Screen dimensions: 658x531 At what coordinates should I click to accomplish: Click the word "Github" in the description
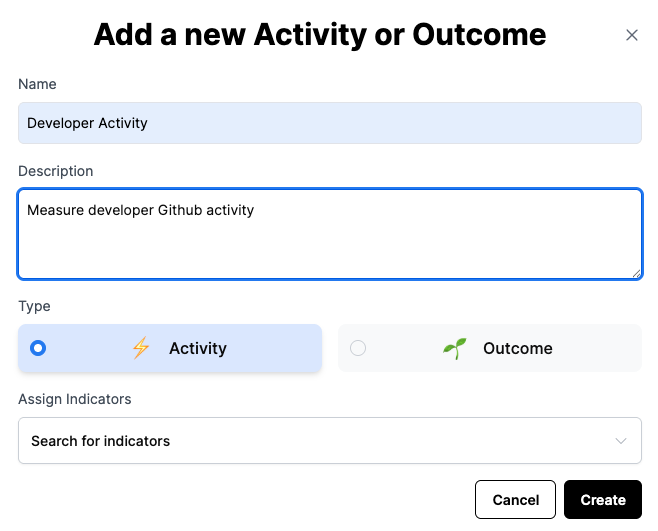180,210
